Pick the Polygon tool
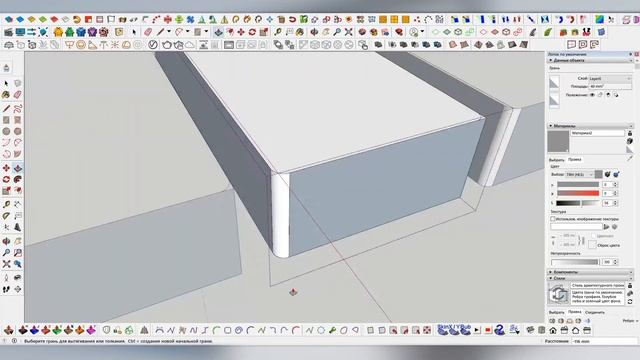 (18, 131)
